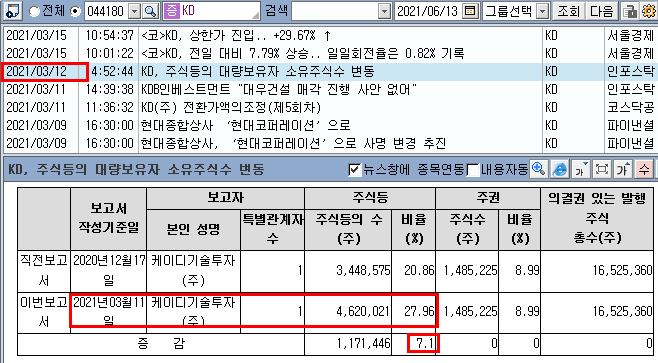Click source 코스닥공 in news list

pos(631,107)
